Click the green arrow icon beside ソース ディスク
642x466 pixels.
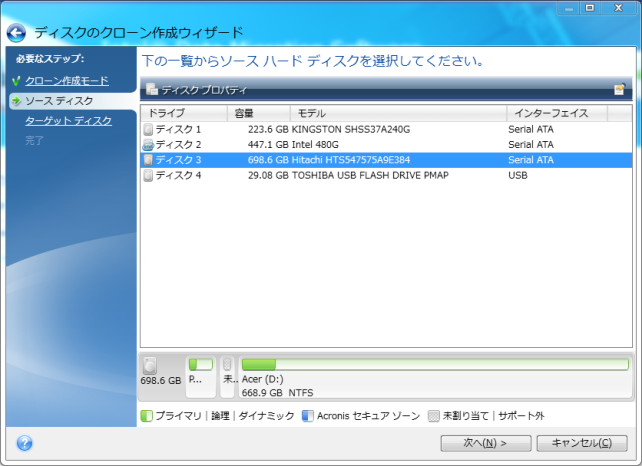tap(16, 101)
